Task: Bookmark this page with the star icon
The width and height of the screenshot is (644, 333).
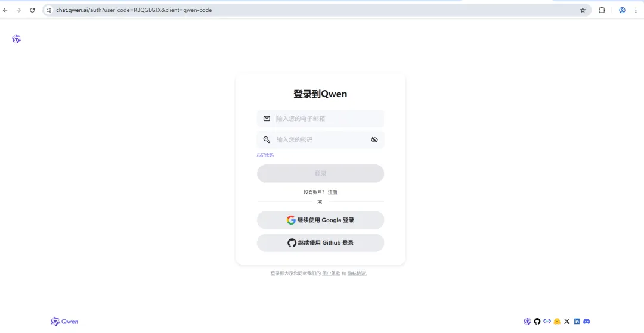Action: 583,10
